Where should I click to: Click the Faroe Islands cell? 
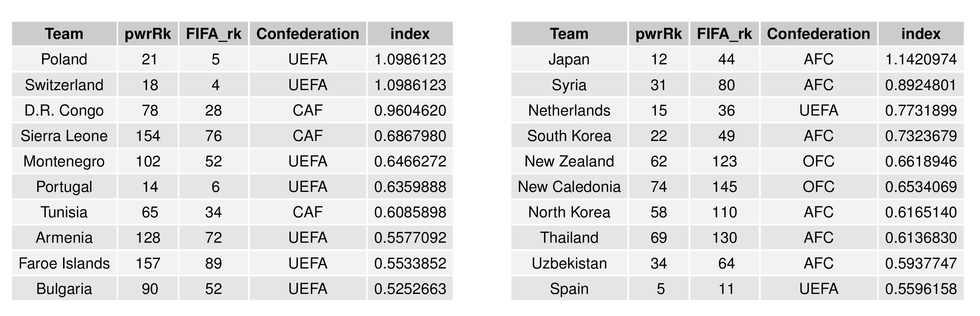point(64,264)
